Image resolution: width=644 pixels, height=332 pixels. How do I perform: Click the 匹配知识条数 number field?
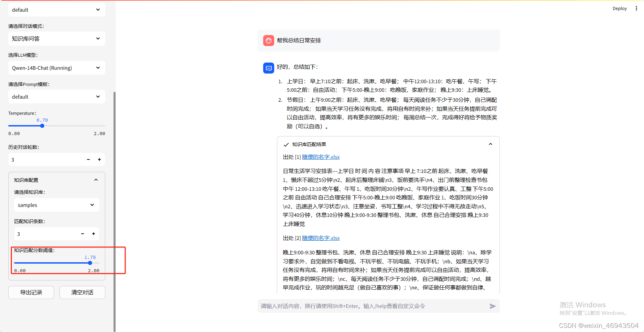[x=45, y=234]
